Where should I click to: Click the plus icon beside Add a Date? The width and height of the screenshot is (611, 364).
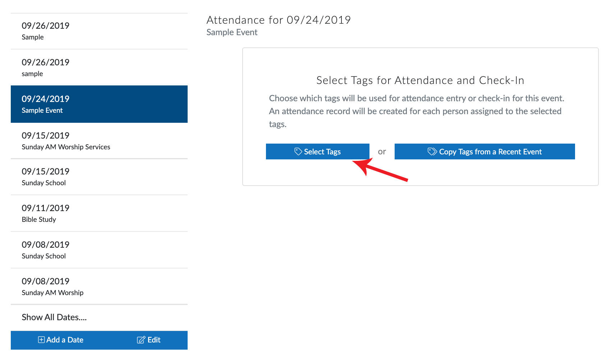coord(41,340)
